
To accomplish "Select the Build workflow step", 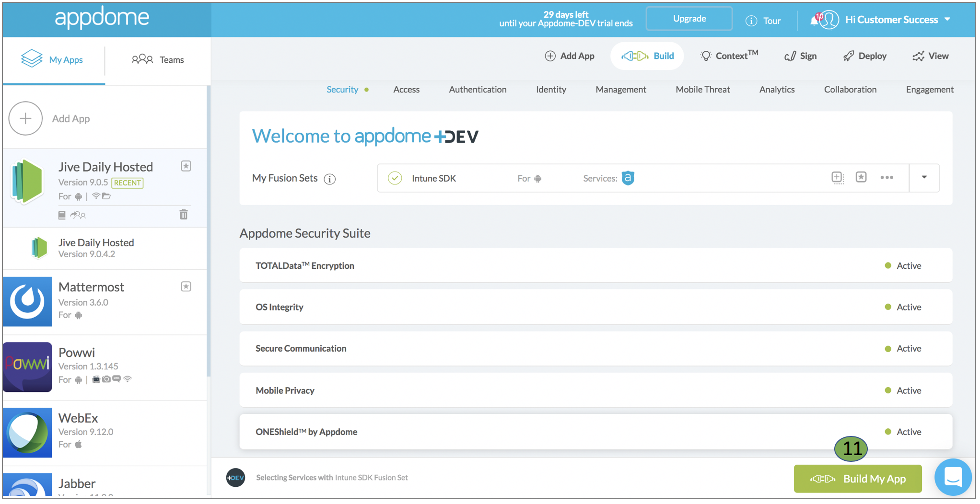I will 647,56.
